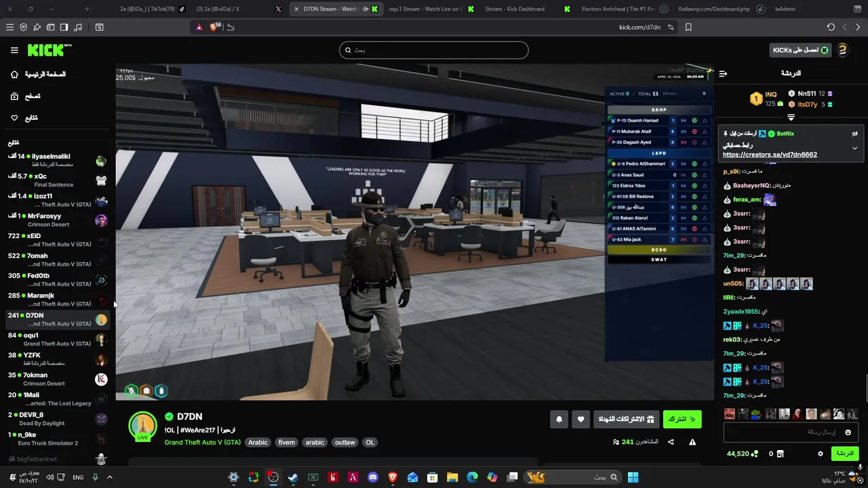This screenshot has width=868, height=488.
Task: Open browser music note panel icon
Action: coord(77,27)
